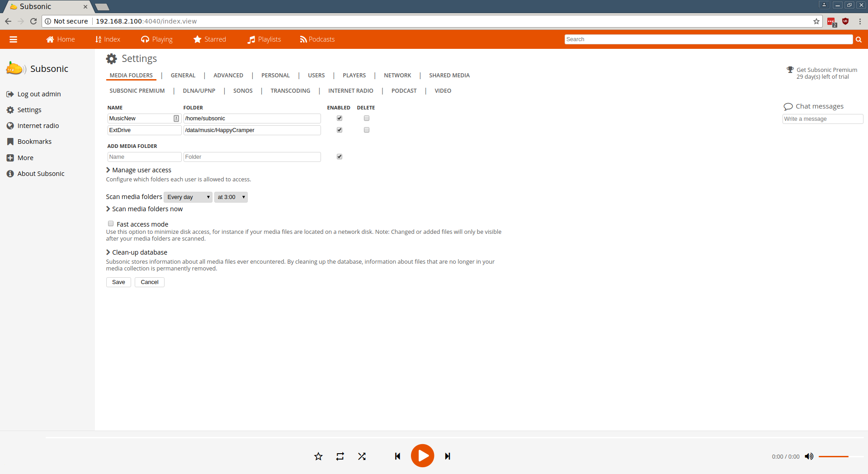View site security info icon

pos(48,21)
